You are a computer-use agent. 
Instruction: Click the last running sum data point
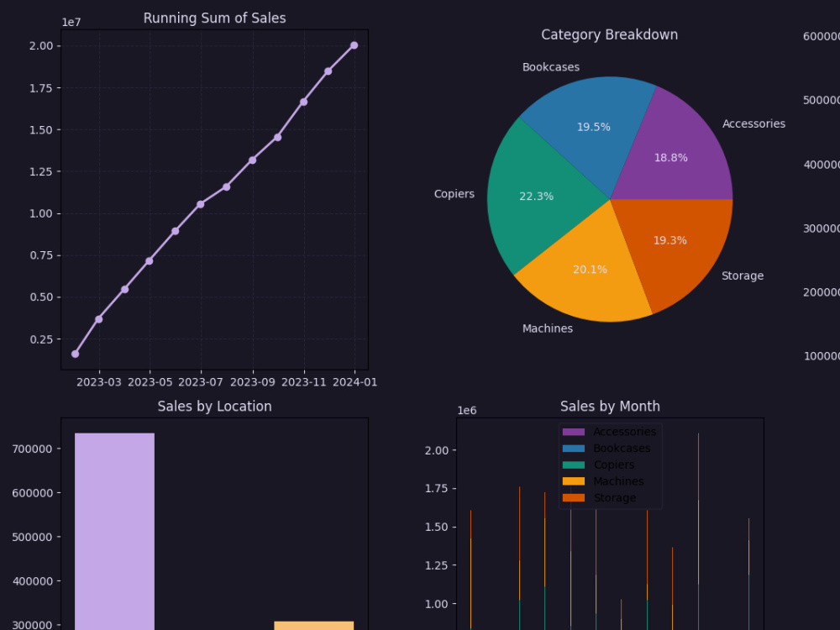pos(354,45)
